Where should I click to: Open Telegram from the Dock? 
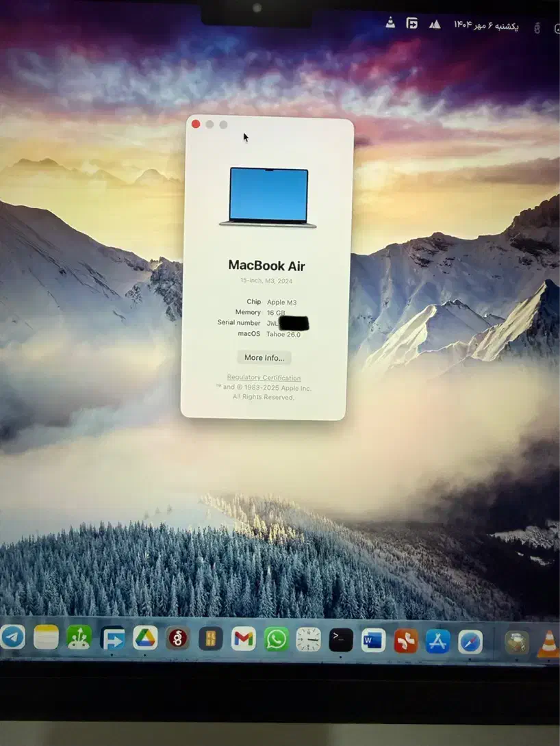tap(12, 637)
